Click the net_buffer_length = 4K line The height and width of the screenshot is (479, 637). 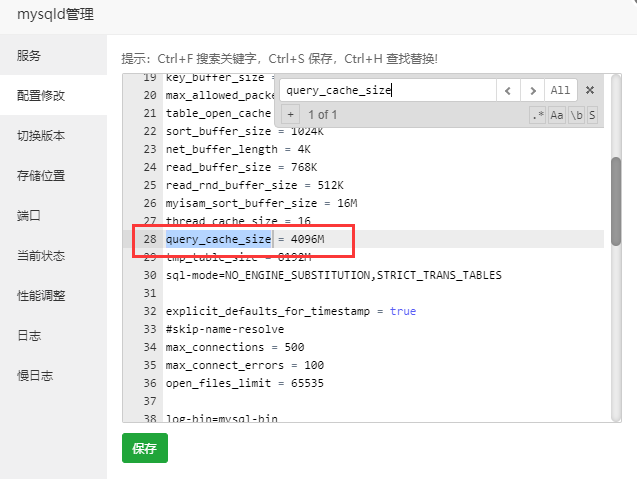pyautogui.click(x=238, y=149)
